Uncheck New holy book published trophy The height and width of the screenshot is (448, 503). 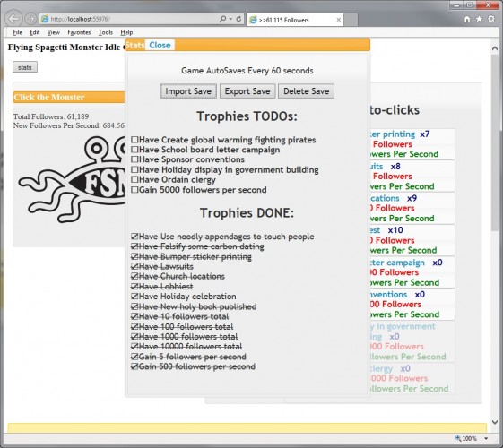pos(134,306)
